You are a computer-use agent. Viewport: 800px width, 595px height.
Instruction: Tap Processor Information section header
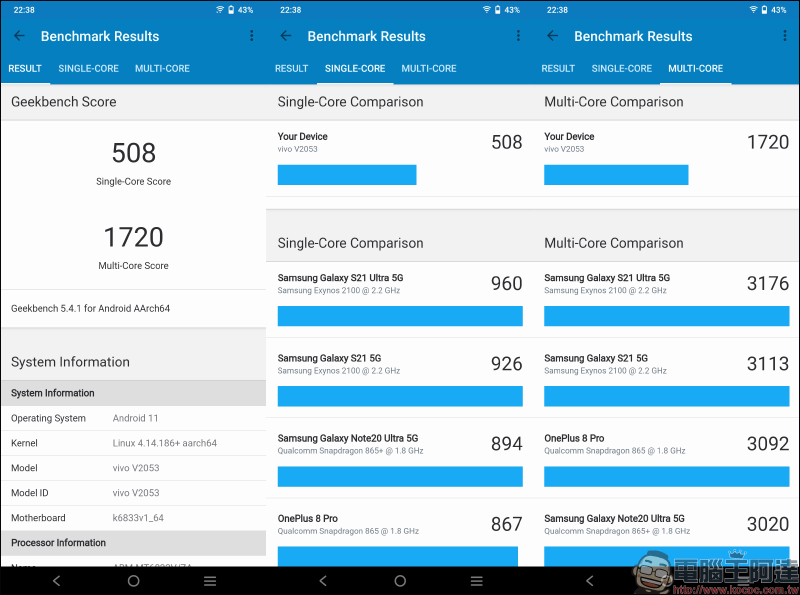134,543
